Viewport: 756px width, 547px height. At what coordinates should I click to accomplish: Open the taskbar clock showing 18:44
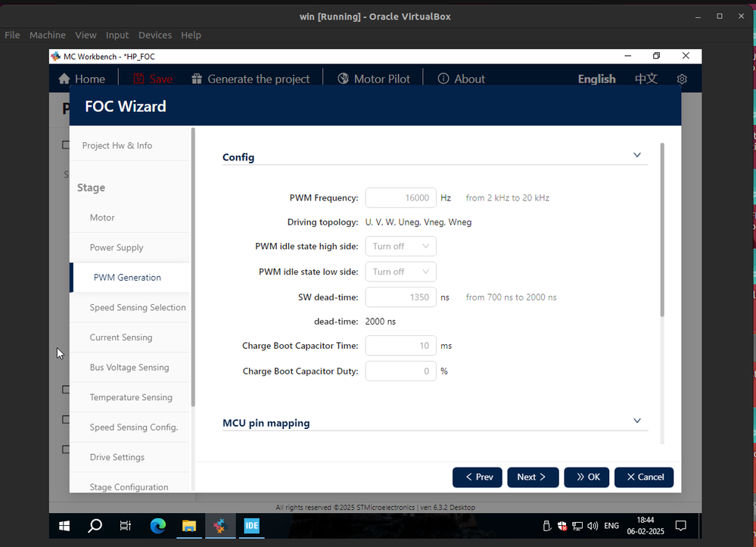(x=646, y=526)
